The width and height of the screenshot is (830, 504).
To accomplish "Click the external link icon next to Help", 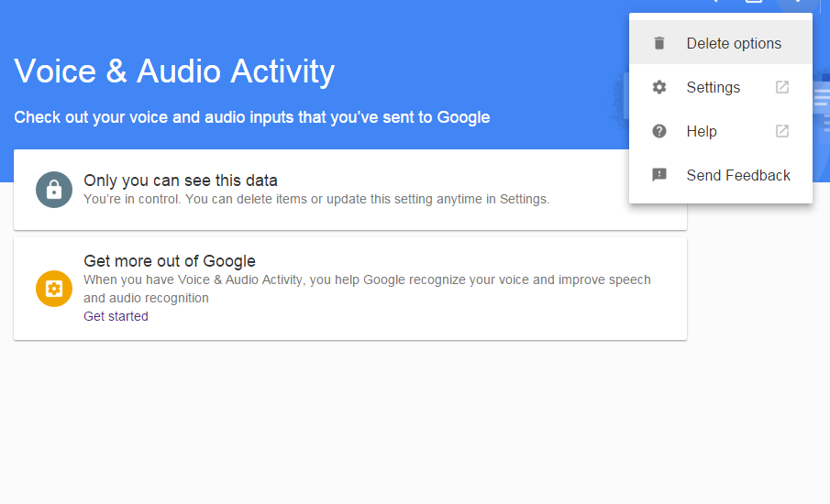I will 781,131.
